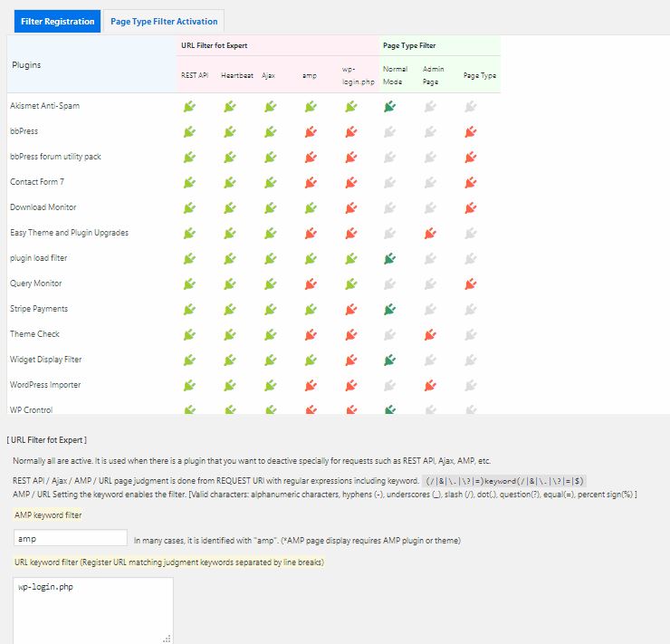This screenshot has height=644, width=670.
Task: Toggle Query Monitor Page Type plug icon
Action: [471, 284]
